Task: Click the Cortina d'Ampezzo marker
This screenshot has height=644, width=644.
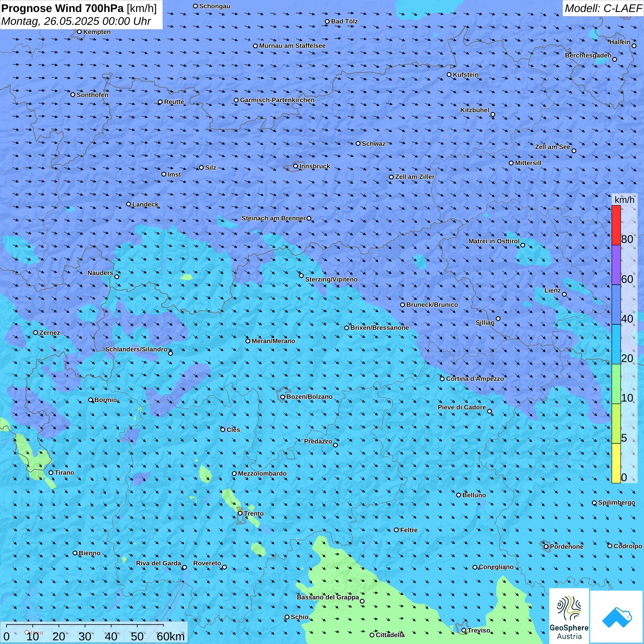Action: [x=443, y=379]
